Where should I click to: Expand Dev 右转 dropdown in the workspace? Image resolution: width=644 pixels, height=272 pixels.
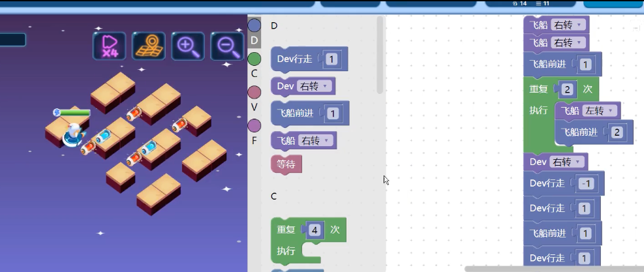tap(568, 162)
